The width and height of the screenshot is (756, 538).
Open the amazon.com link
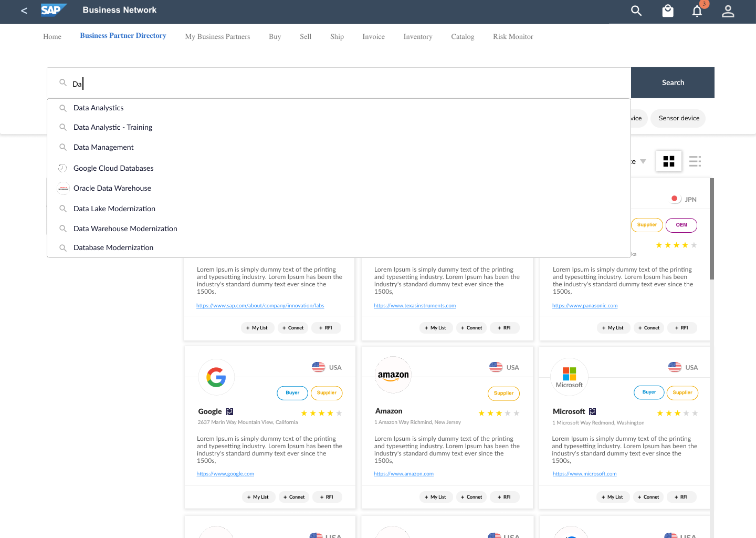click(x=404, y=474)
